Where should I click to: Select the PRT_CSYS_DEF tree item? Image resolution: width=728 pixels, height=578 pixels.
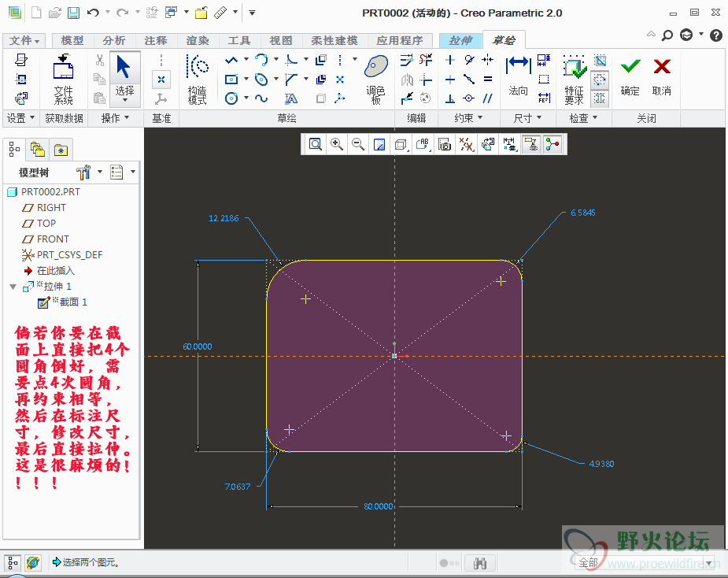pyautogui.click(x=62, y=255)
